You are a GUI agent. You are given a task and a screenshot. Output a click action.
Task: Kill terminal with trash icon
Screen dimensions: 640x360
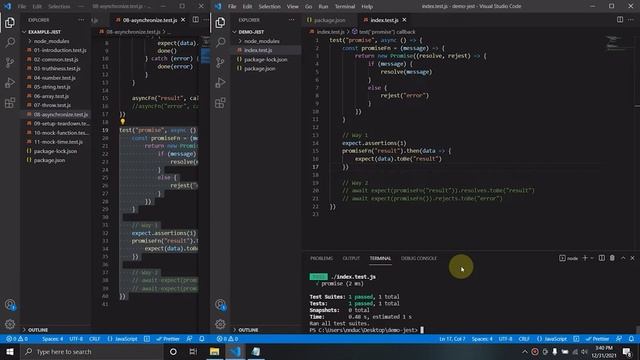[x=612, y=258]
